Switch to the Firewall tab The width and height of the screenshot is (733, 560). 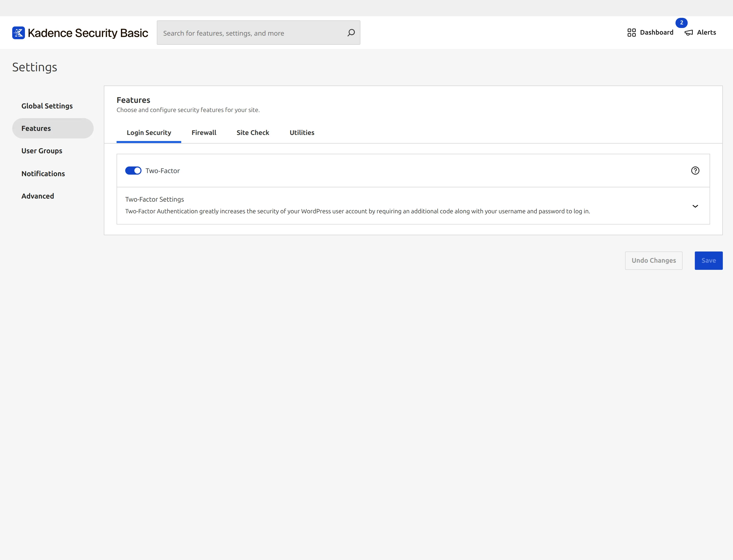pyautogui.click(x=204, y=133)
